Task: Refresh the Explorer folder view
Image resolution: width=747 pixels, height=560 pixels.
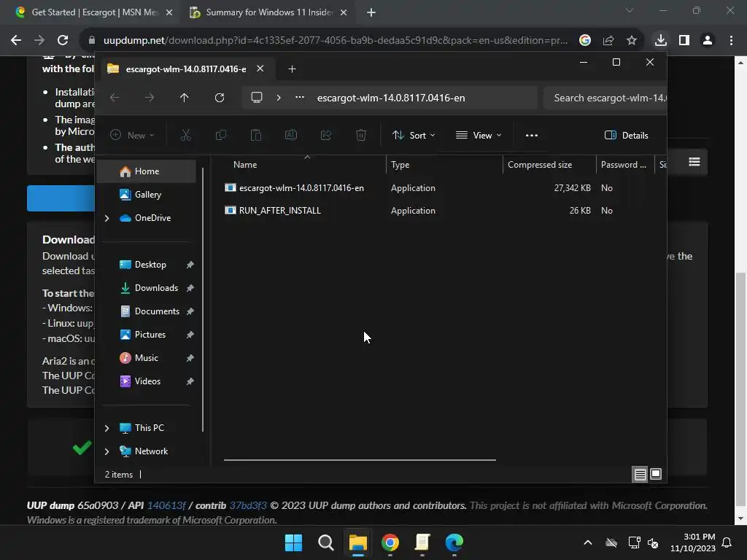Action: tap(219, 98)
